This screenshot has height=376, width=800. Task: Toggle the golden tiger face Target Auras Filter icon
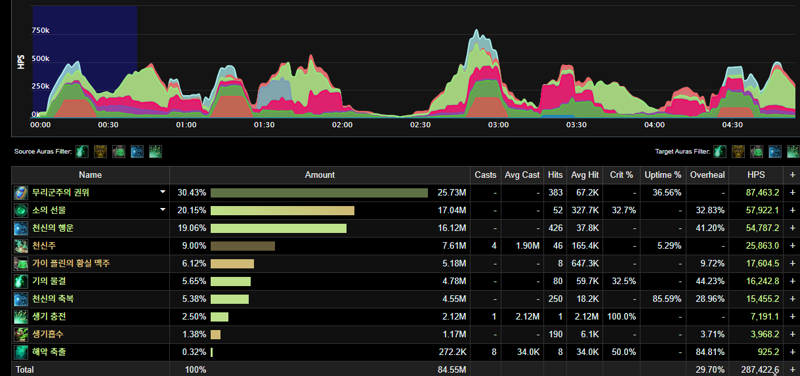click(738, 152)
